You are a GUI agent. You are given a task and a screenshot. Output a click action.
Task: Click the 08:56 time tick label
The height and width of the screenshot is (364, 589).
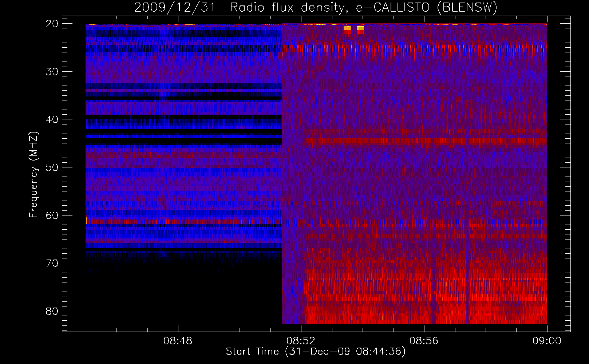(x=424, y=341)
